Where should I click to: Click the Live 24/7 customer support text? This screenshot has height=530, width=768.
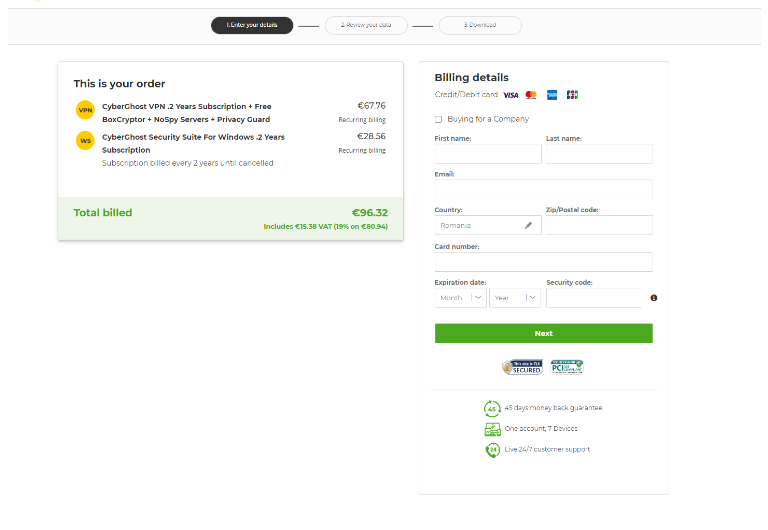[547, 449]
